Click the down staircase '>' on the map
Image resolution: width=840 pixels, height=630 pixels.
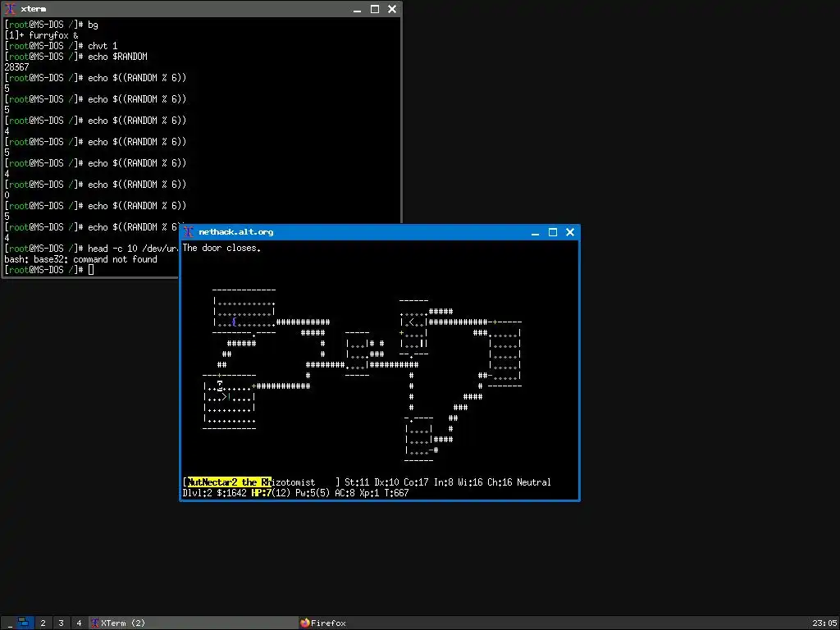click(x=225, y=397)
